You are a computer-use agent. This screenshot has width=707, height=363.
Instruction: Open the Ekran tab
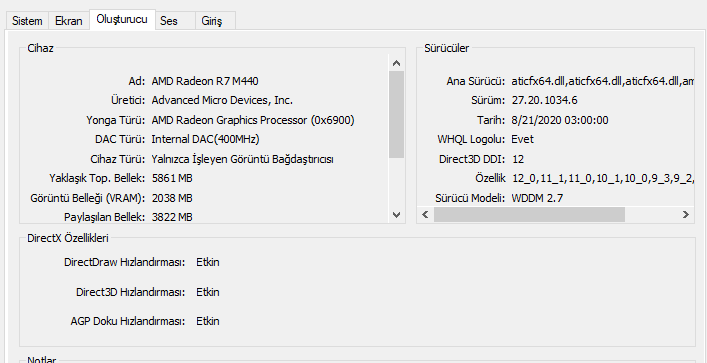(x=69, y=21)
